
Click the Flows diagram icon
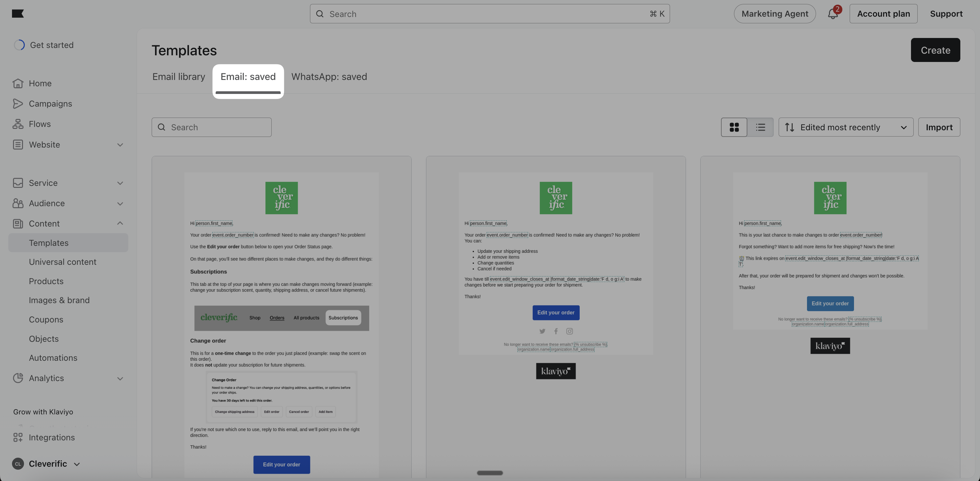[17, 124]
